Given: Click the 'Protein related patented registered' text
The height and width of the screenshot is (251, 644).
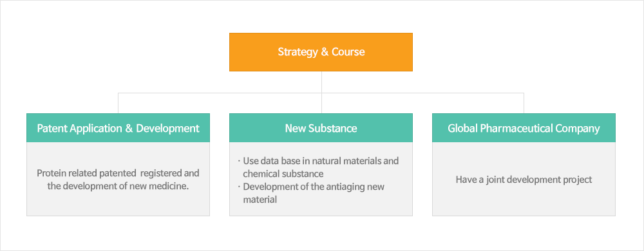Looking at the screenshot, I should point(118,173).
